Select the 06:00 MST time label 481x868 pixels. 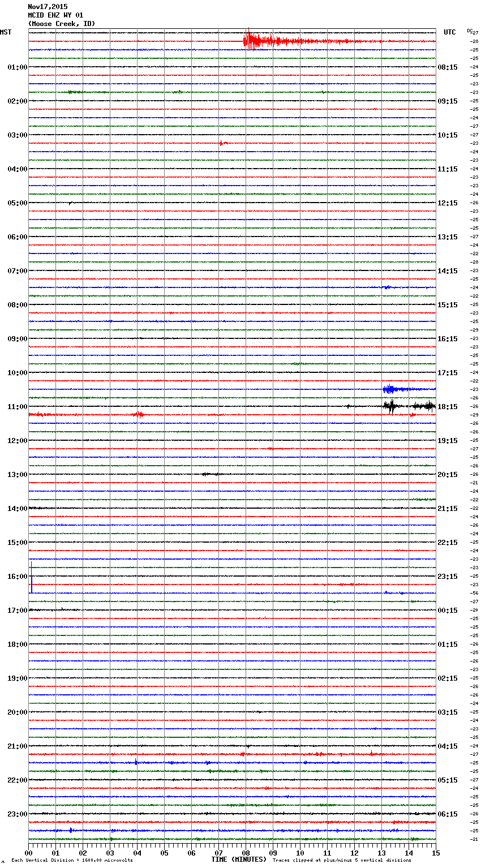coord(18,237)
